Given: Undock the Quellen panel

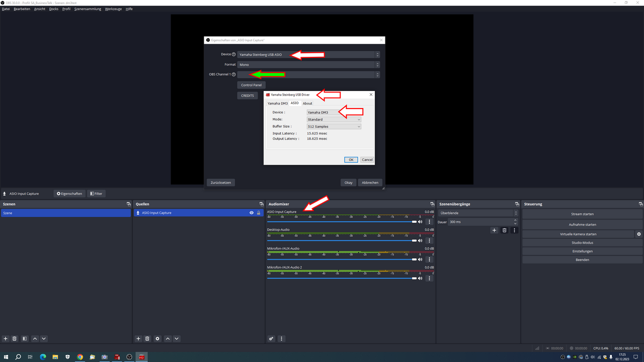Looking at the screenshot, I should 261,204.
